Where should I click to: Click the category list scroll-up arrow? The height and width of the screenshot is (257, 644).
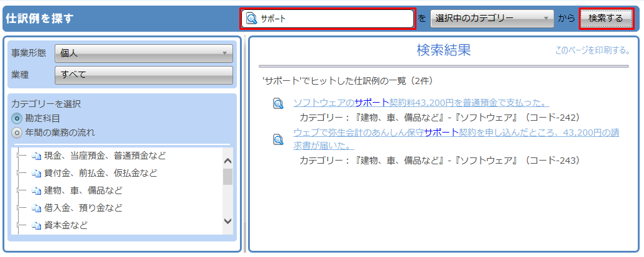[228, 161]
